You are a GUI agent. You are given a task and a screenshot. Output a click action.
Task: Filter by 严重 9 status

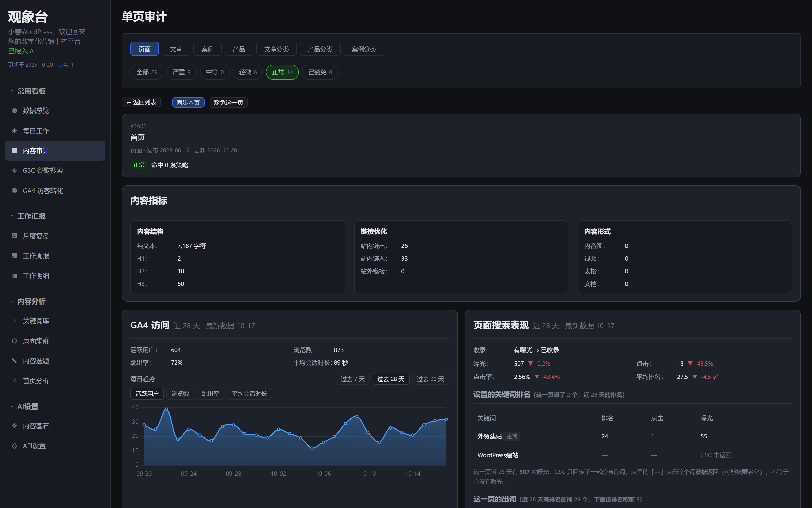pos(181,72)
